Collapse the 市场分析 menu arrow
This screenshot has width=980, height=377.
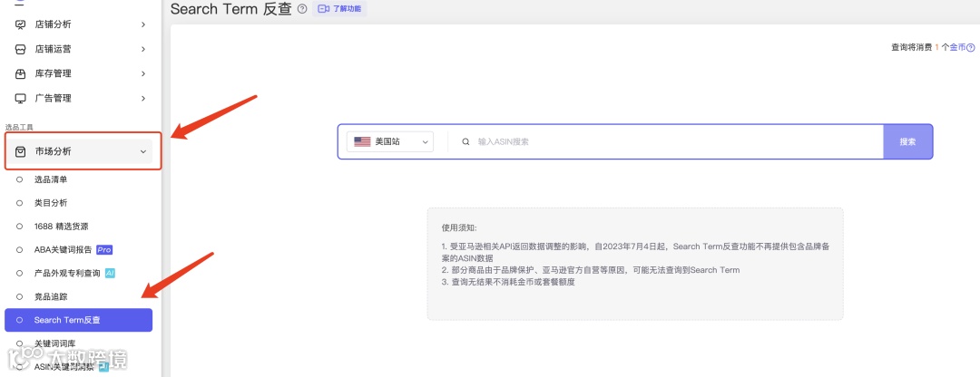point(143,151)
